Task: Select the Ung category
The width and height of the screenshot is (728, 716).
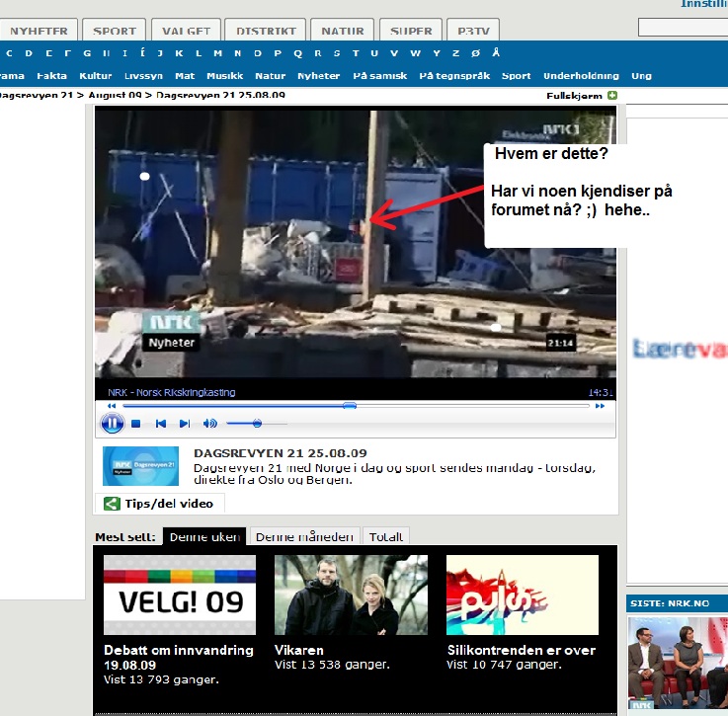Action: coord(642,76)
